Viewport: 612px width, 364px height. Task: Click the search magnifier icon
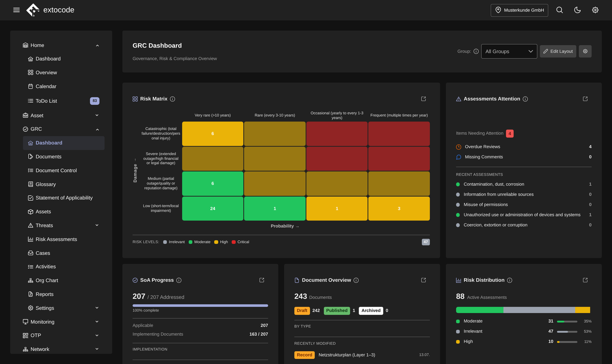(559, 10)
